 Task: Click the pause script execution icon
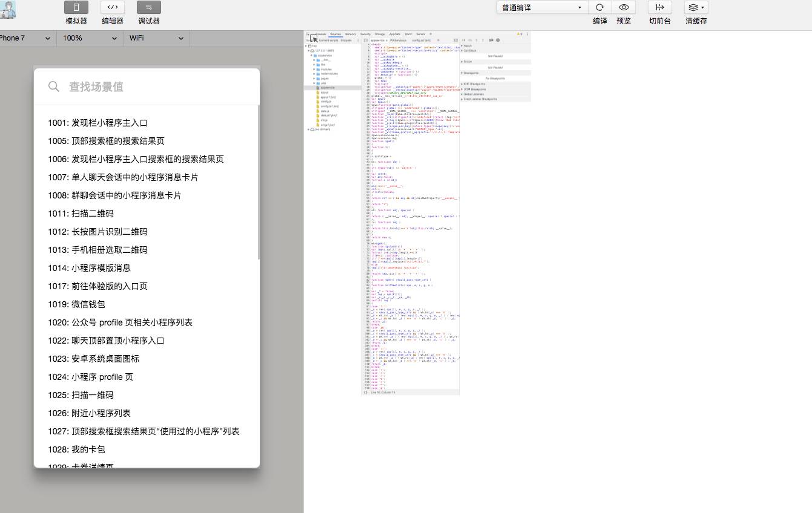[x=464, y=40]
